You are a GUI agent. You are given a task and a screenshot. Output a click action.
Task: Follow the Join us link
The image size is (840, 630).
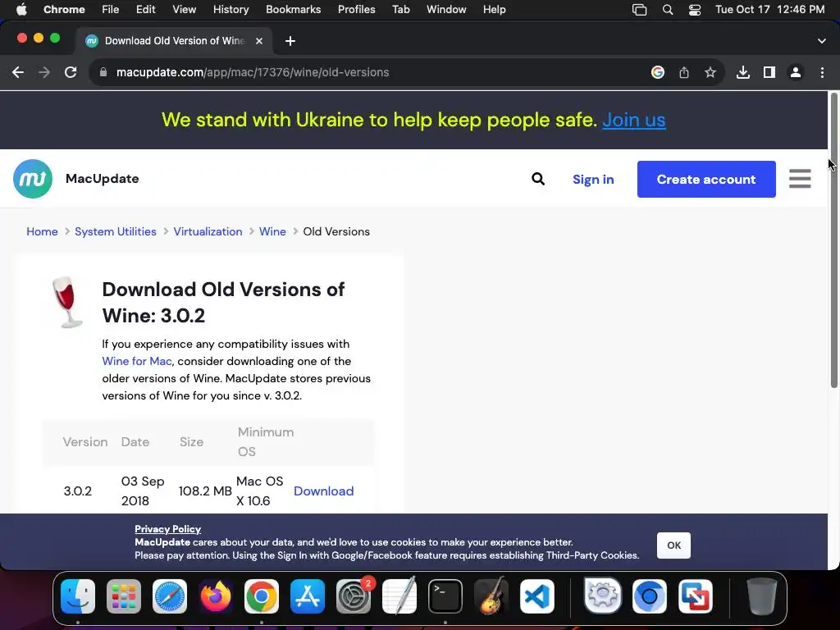click(x=634, y=120)
